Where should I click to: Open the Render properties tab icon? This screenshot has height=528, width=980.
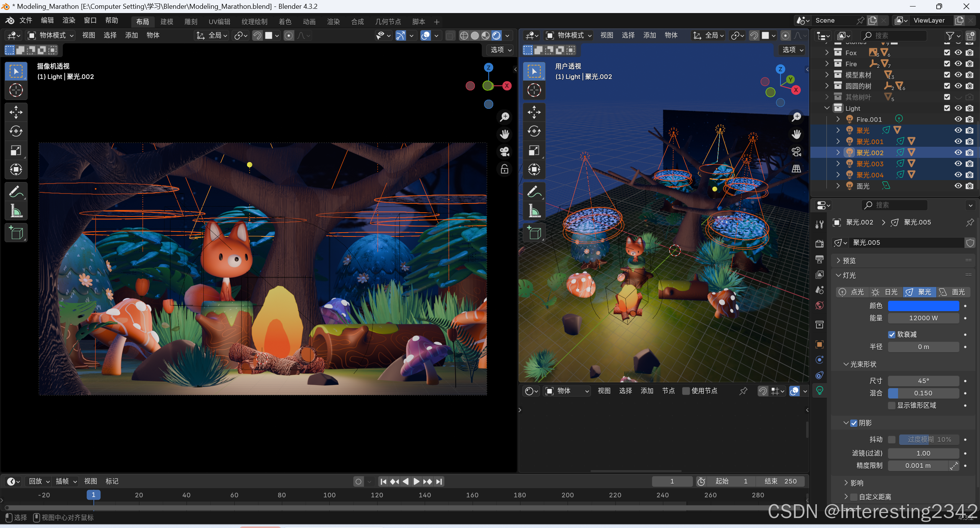pyautogui.click(x=820, y=244)
